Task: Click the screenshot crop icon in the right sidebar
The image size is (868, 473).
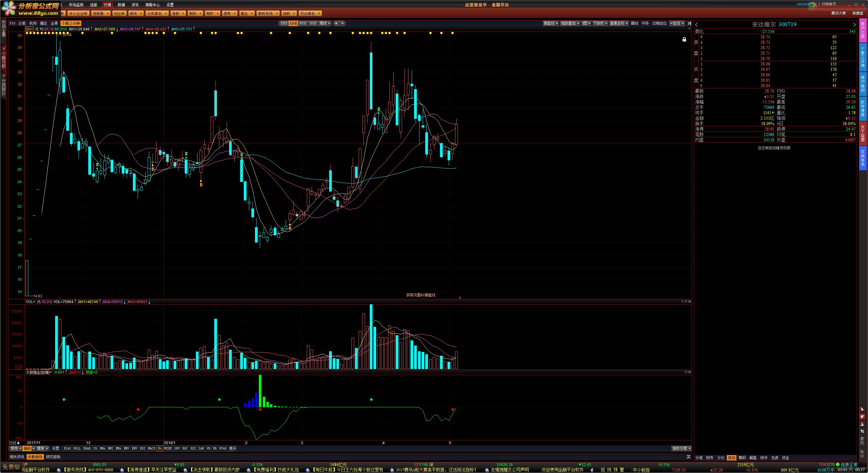Action: click(x=862, y=431)
